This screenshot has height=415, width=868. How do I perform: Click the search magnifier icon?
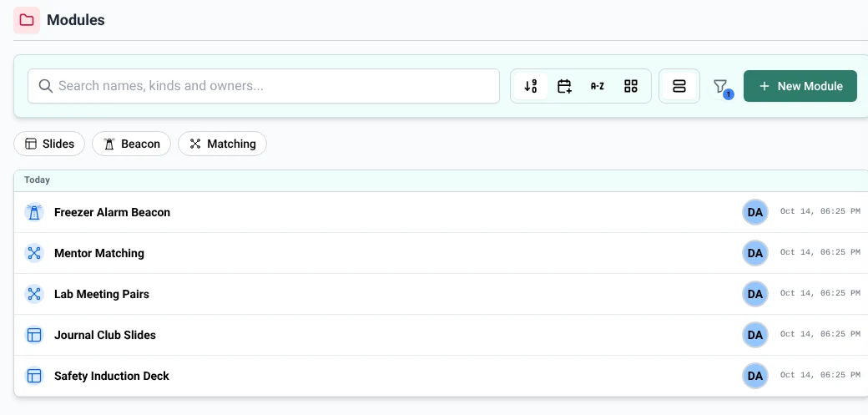click(46, 86)
